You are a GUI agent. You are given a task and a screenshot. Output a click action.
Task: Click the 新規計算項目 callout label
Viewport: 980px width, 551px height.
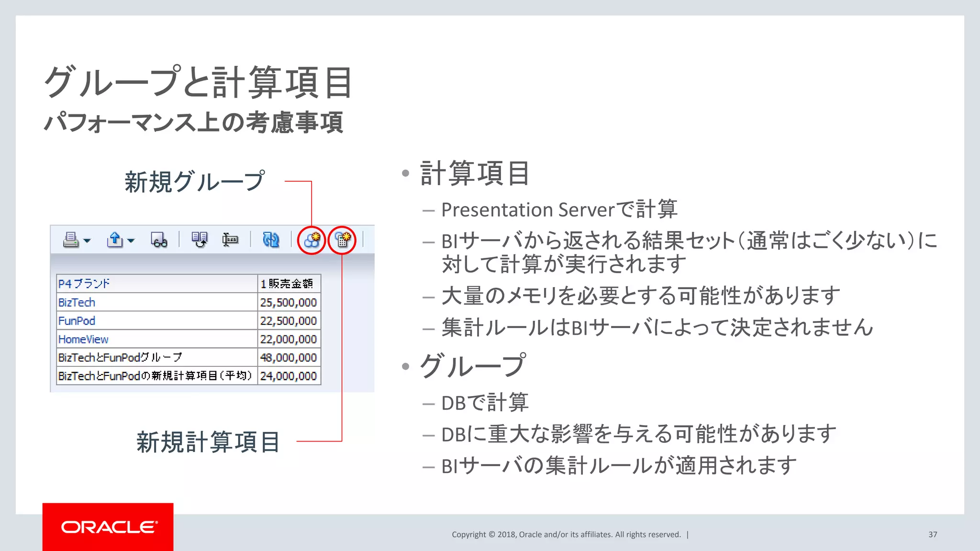208,442
